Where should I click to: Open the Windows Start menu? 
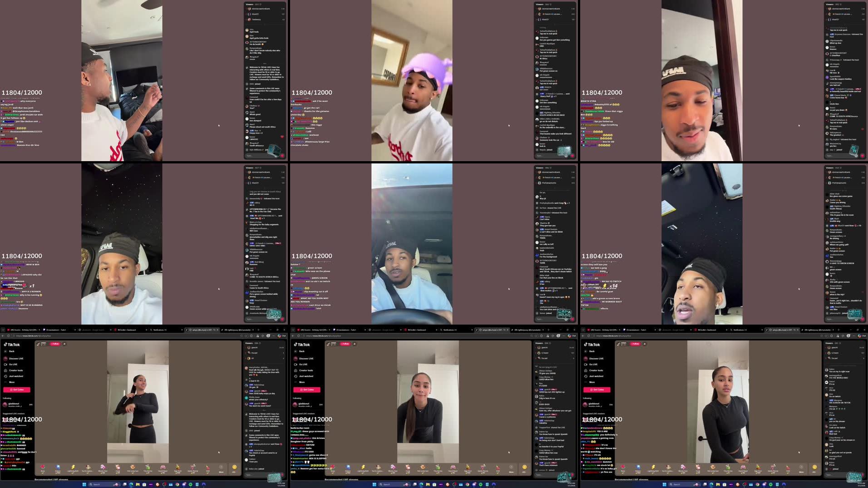pyautogui.click(x=85, y=484)
